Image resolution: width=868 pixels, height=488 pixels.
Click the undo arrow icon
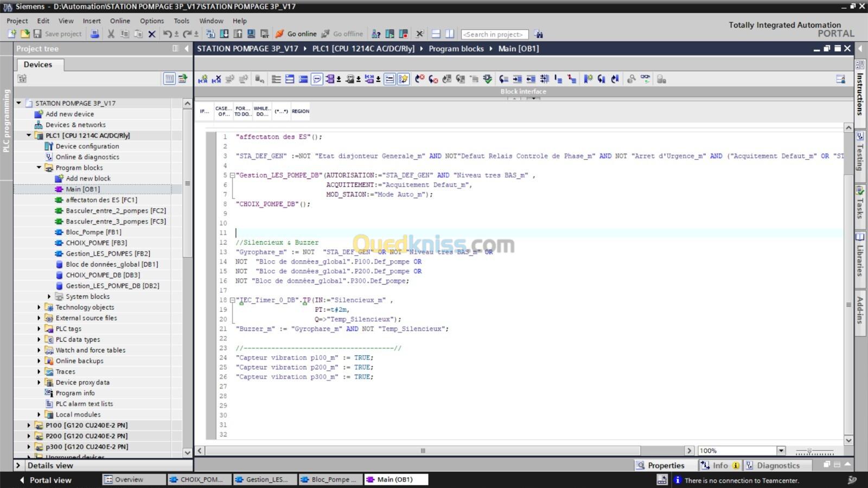coord(168,34)
